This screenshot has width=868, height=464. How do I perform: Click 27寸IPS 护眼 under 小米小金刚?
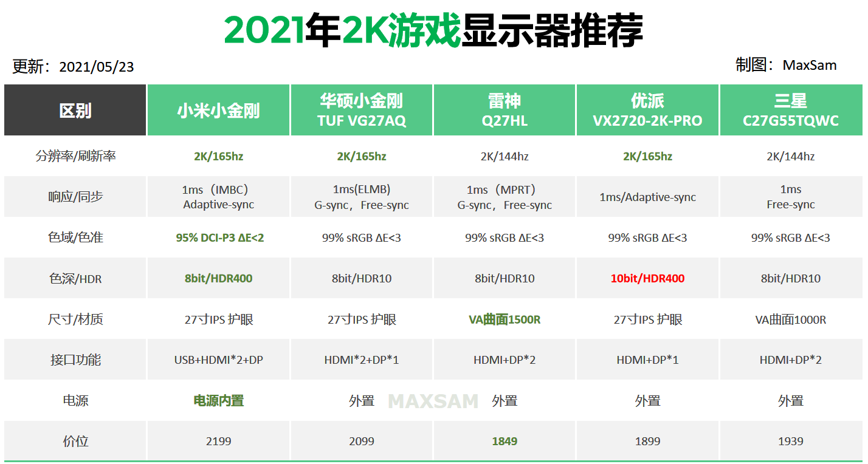click(219, 319)
